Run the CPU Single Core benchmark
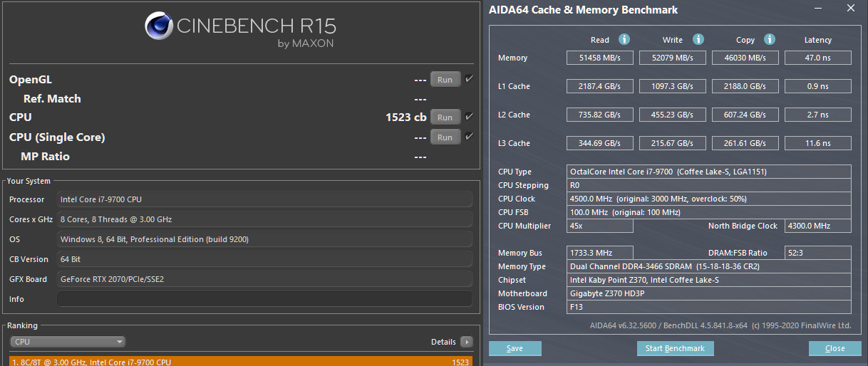This screenshot has width=868, height=366. [445, 137]
